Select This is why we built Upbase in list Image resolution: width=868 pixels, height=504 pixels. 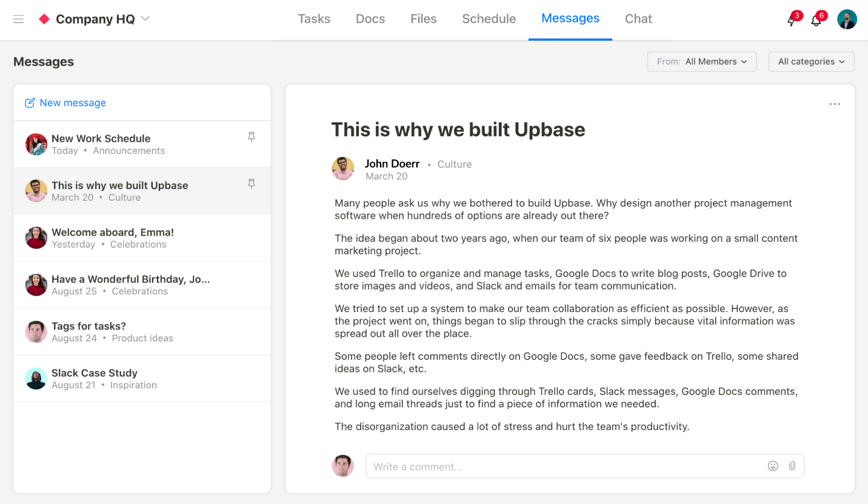[142, 191]
